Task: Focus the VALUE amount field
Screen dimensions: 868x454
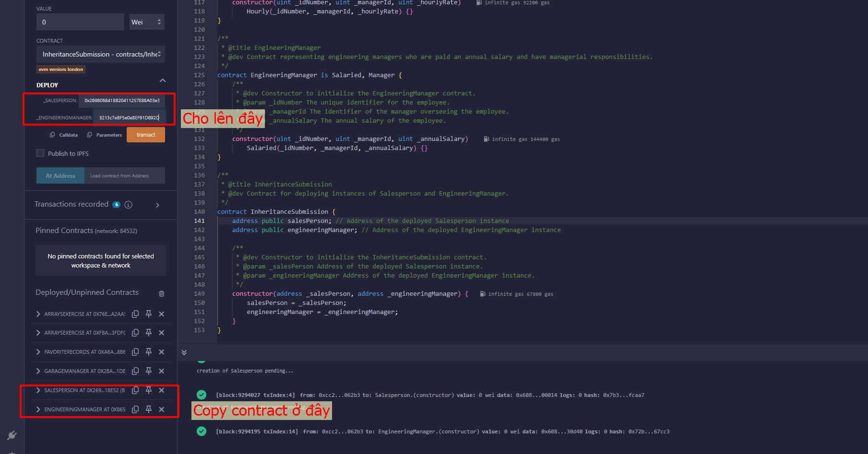Action: 80,22
